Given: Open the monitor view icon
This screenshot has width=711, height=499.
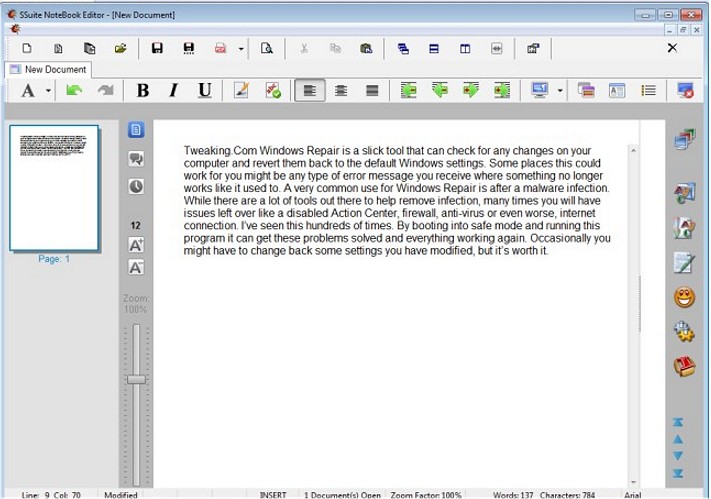Looking at the screenshot, I should click(539, 90).
